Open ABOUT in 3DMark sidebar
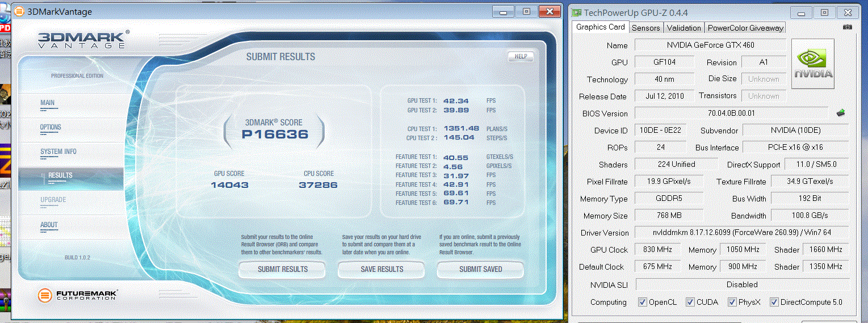The image size is (868, 323). pyautogui.click(x=49, y=225)
